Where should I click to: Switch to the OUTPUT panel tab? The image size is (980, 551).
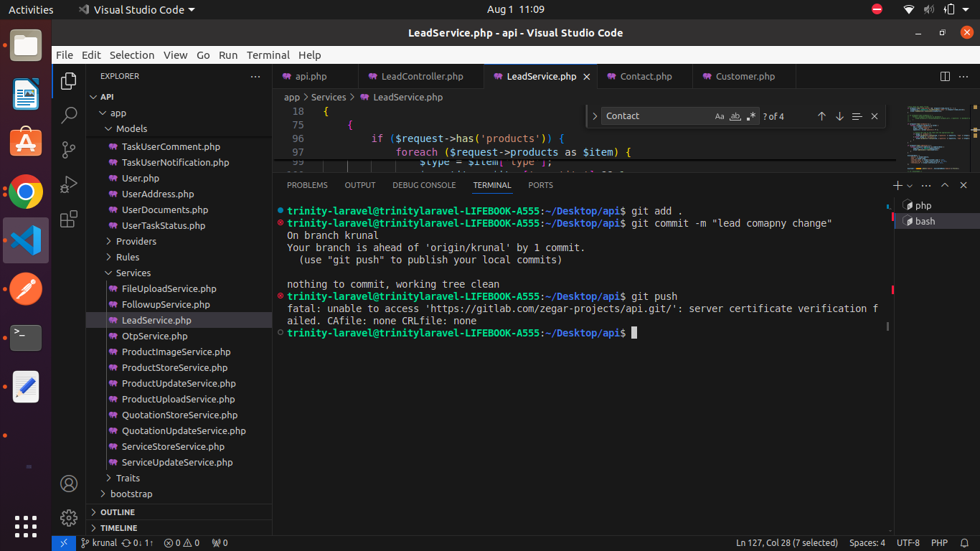[x=360, y=185]
